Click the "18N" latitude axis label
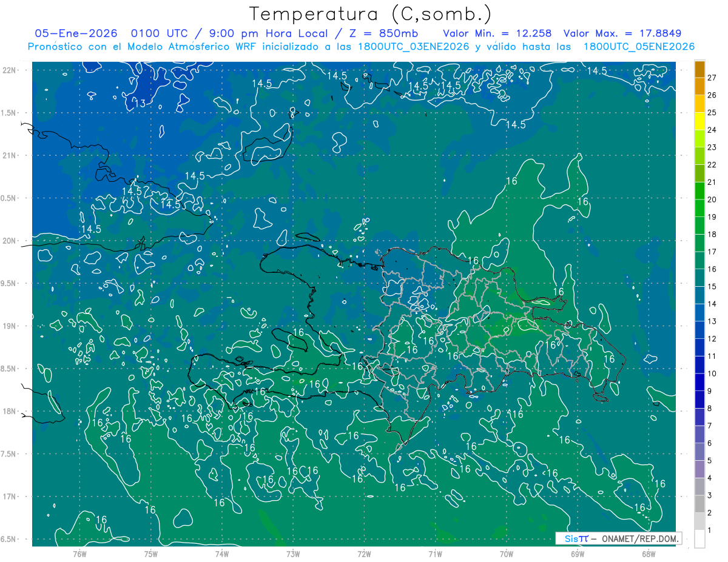This screenshot has height=562, width=728. click(x=9, y=412)
